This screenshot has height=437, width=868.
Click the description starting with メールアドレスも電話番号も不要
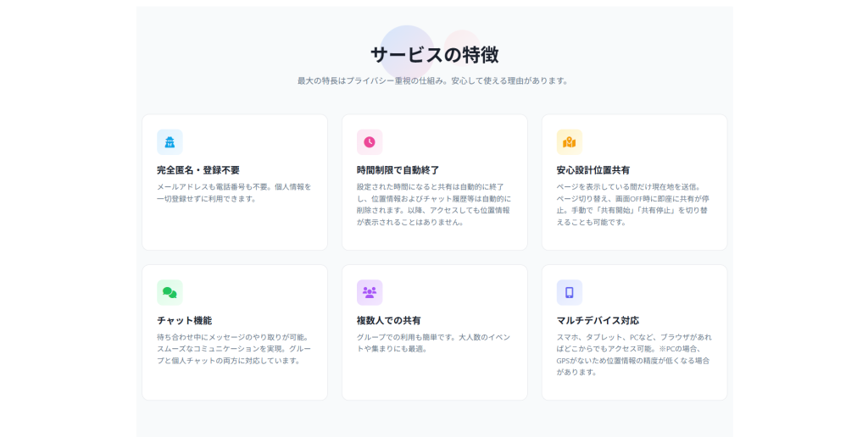click(x=234, y=192)
